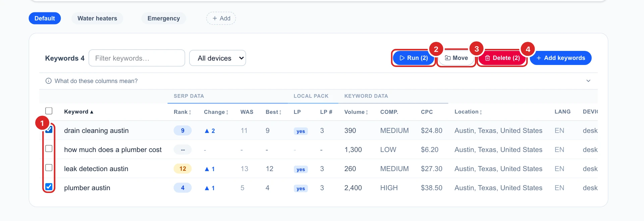Click the 'yes' local pack badge for plumber austin

tap(301, 189)
